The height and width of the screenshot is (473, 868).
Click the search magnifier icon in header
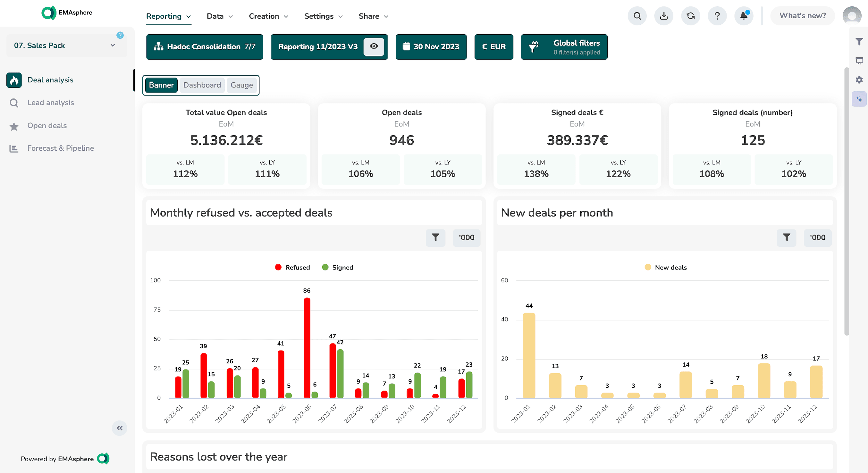point(637,16)
